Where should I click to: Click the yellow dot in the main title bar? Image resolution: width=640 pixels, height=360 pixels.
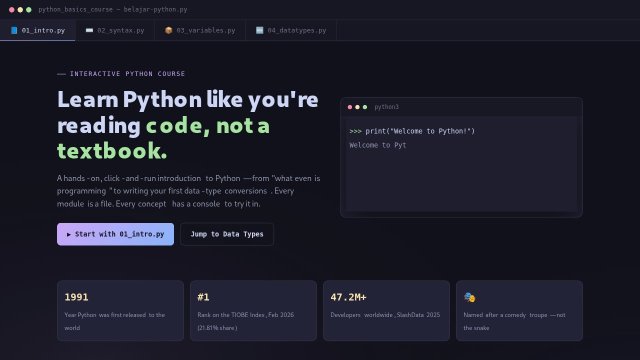click(20, 9)
